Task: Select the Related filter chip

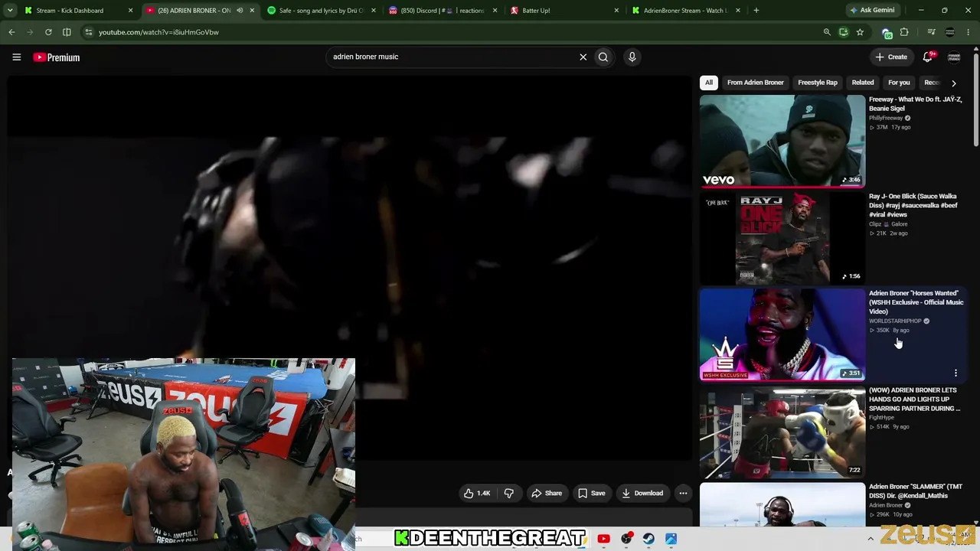Action: (863, 83)
